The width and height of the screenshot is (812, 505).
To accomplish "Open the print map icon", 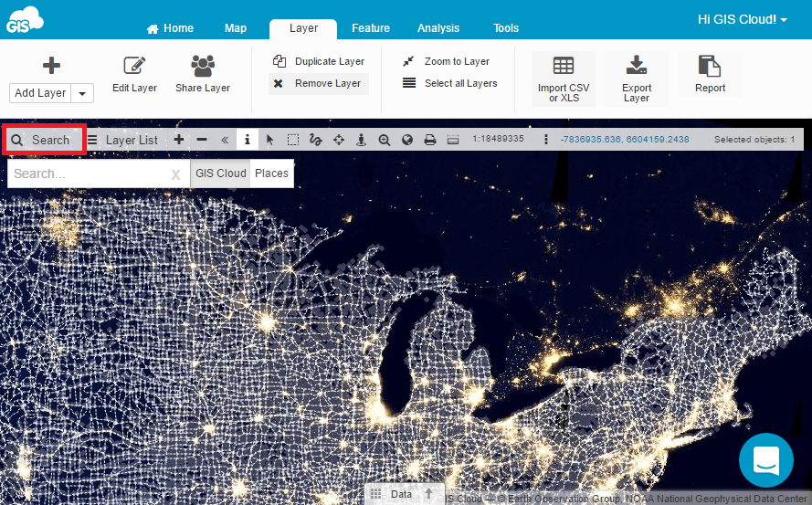I will pos(429,140).
